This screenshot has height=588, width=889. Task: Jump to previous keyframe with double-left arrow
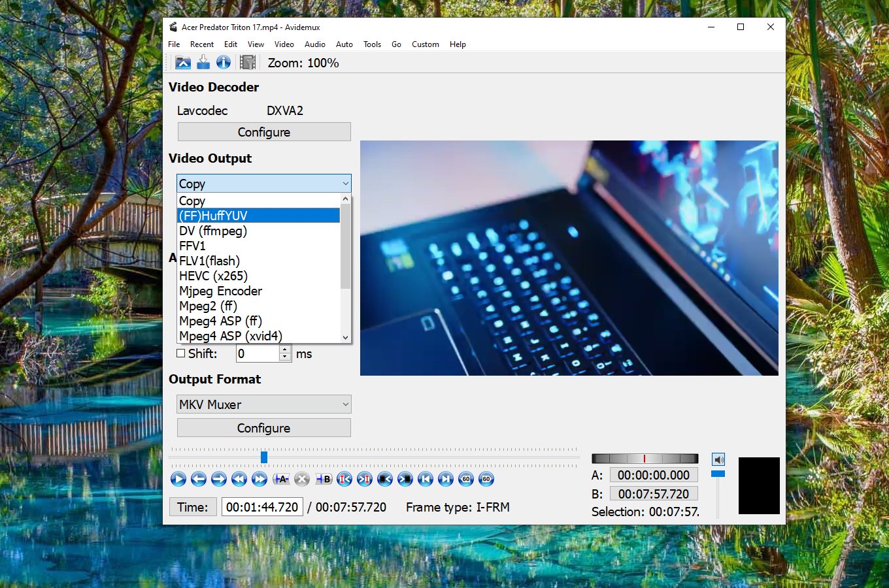coord(239,479)
